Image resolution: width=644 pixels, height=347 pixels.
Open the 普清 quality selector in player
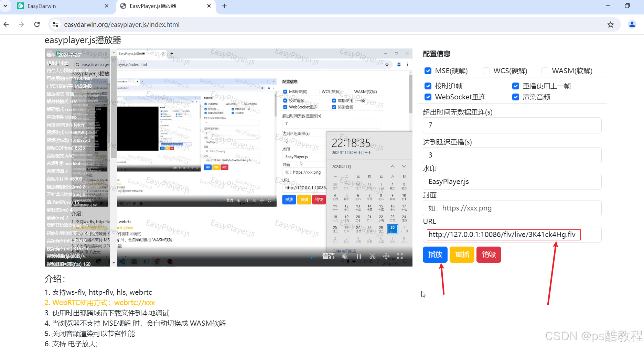pyautogui.click(x=328, y=256)
